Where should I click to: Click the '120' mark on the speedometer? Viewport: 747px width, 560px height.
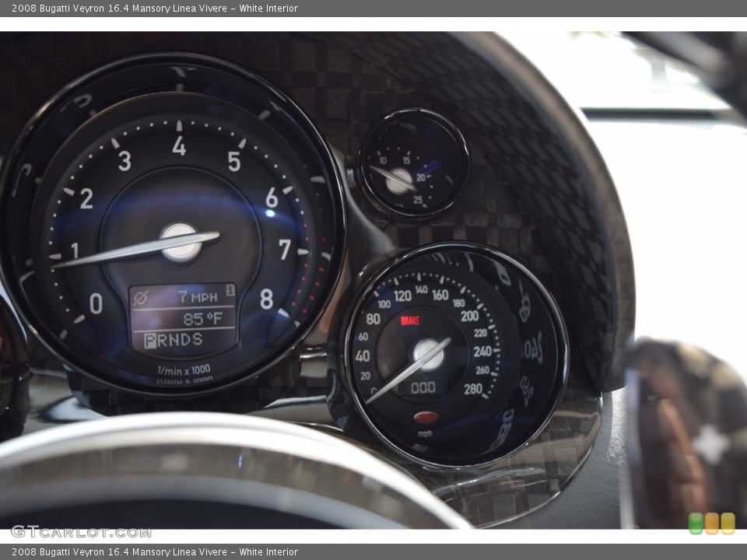[402, 296]
